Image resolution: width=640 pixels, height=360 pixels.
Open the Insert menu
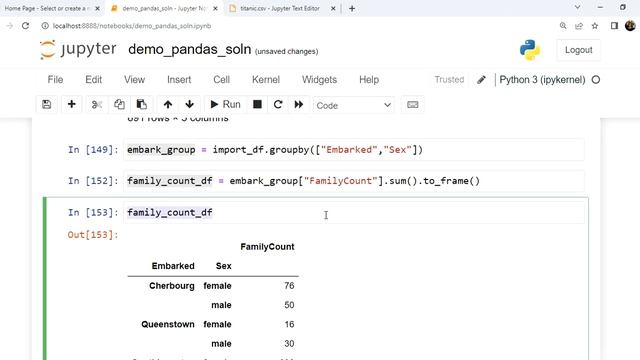pos(179,80)
